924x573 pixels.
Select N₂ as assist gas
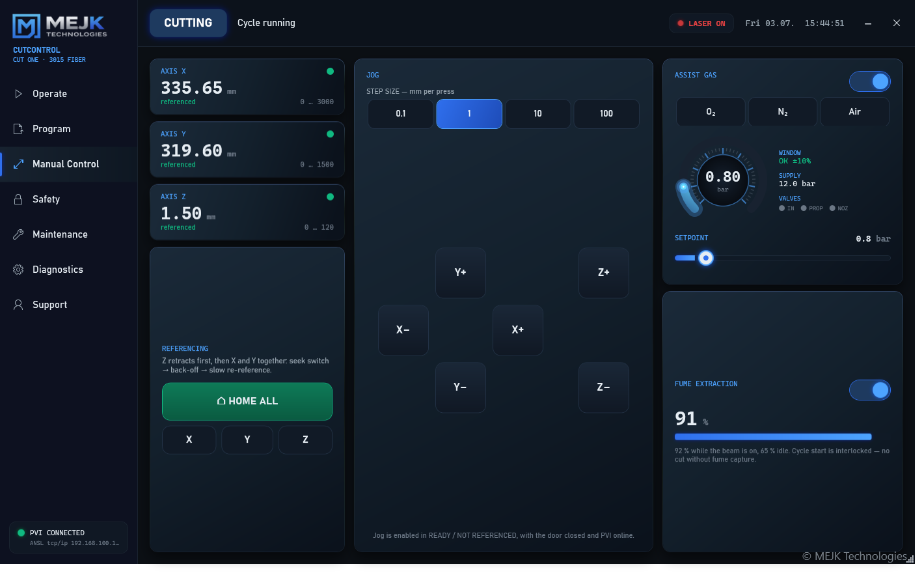[x=783, y=112]
